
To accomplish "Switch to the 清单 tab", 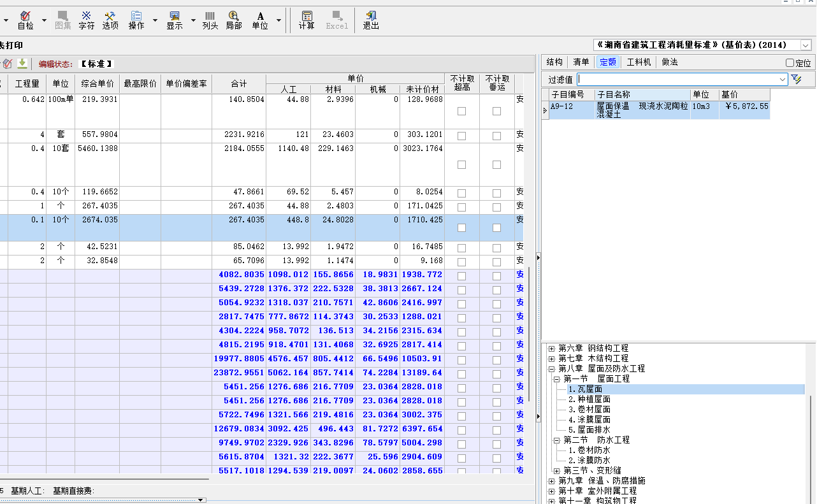I will [x=581, y=62].
